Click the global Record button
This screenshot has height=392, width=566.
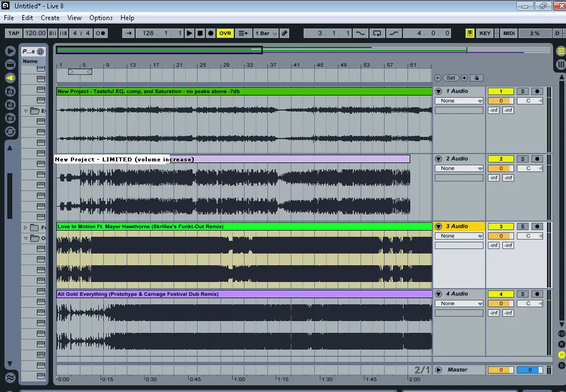click(x=211, y=33)
